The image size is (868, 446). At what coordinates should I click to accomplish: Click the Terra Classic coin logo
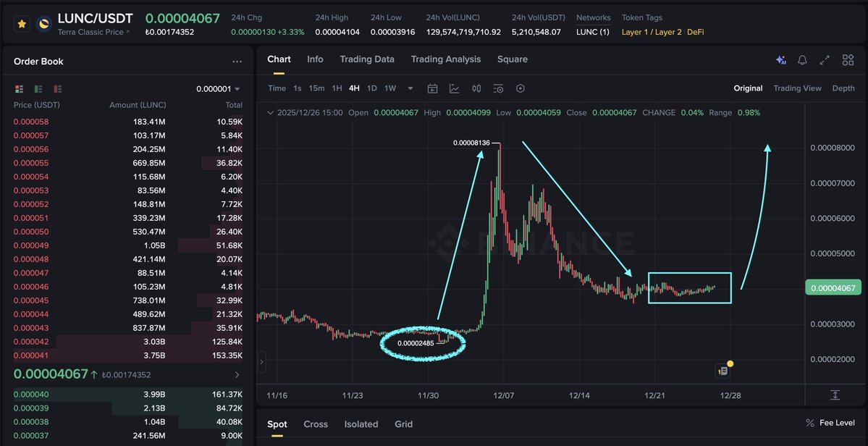[x=43, y=24]
